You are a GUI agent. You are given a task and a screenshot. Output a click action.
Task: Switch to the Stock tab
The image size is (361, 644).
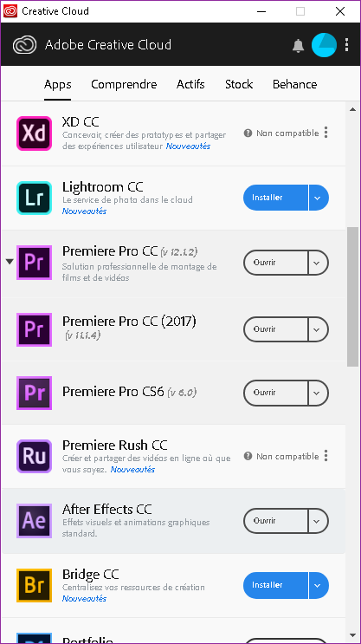pos(239,85)
